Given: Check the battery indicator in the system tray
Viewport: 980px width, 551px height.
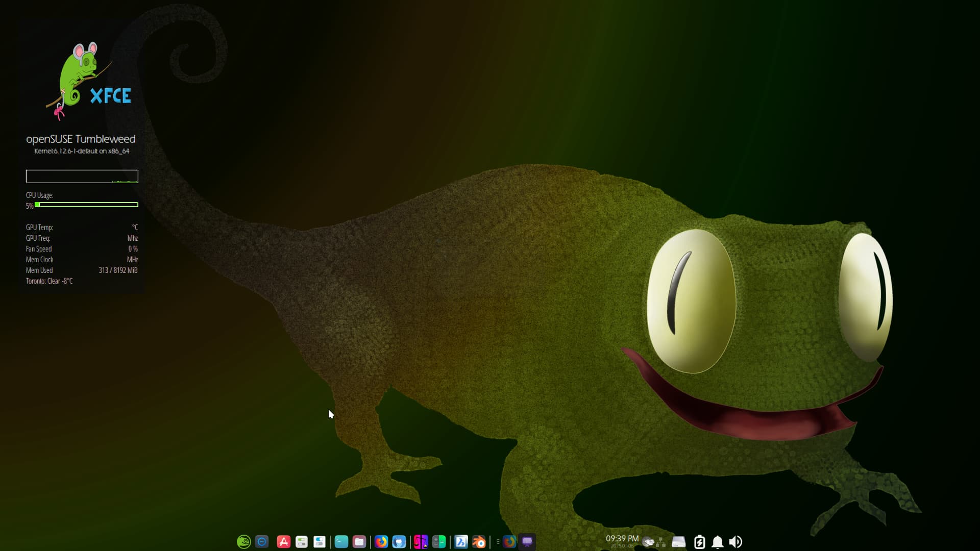Looking at the screenshot, I should 700,542.
